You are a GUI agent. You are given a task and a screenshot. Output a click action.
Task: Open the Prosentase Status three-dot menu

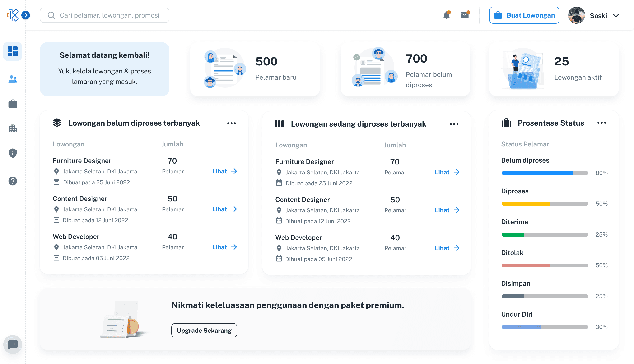[x=602, y=123]
